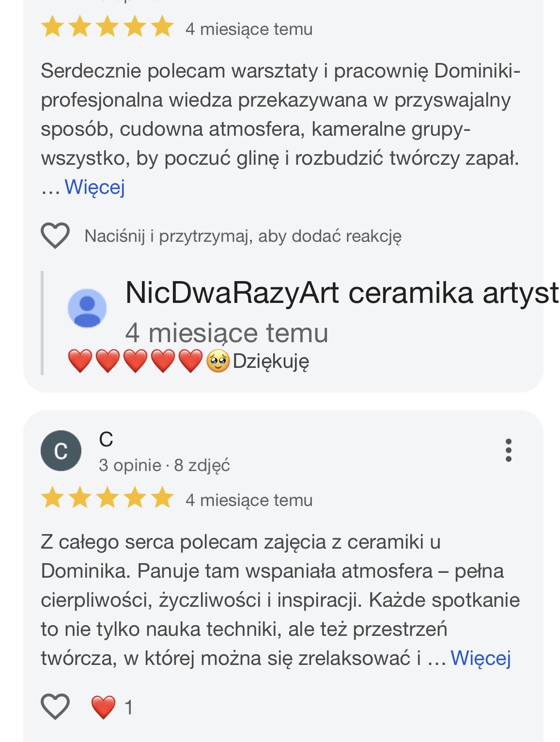Open "3 opinie · 8 zdjęć" reviewer stats
This screenshot has height=742, width=560.
[x=164, y=465]
